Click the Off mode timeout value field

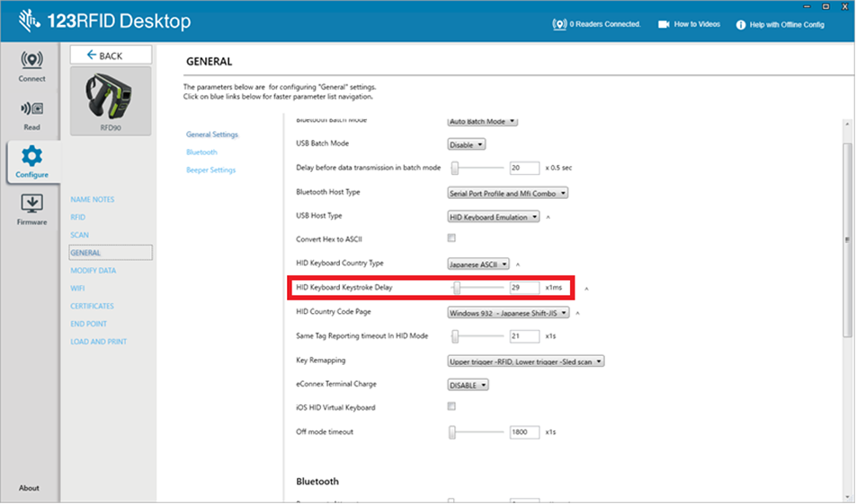(x=524, y=432)
